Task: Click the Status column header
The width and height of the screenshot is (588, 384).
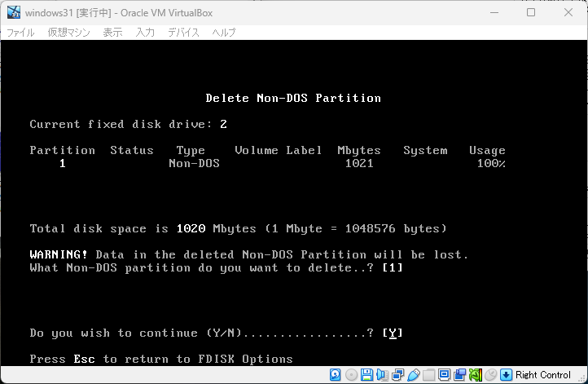Action: (x=132, y=151)
